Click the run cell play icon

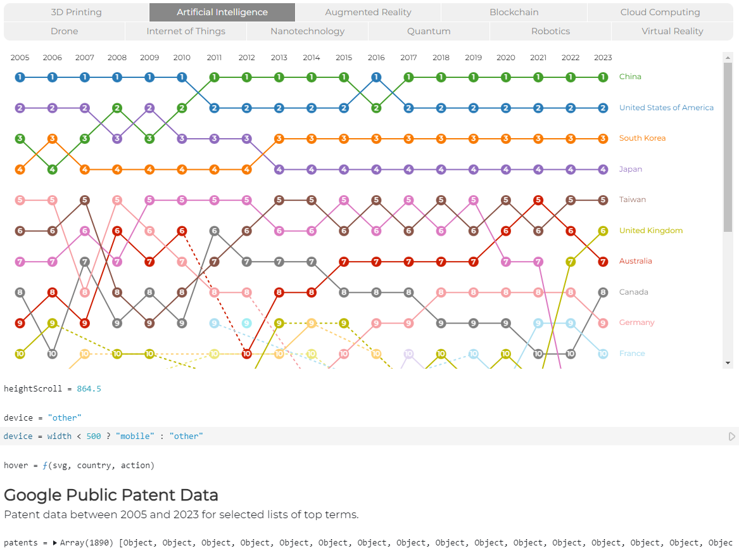tap(732, 436)
